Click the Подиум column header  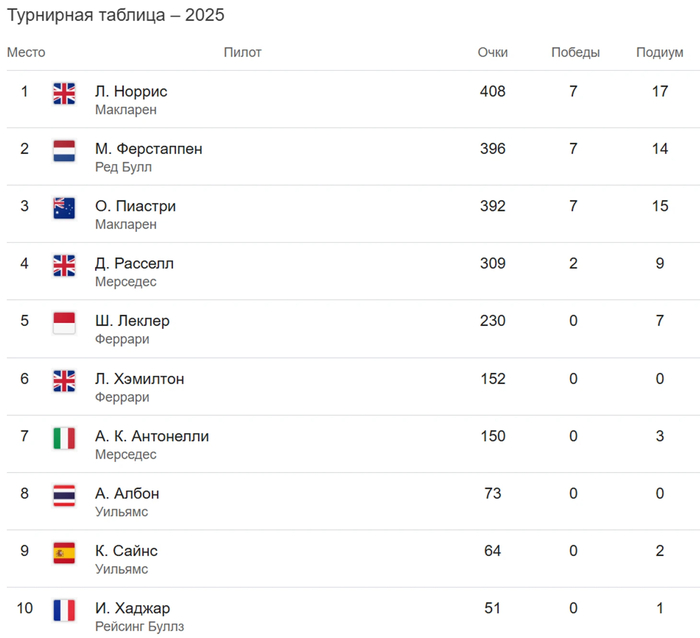[659, 52]
